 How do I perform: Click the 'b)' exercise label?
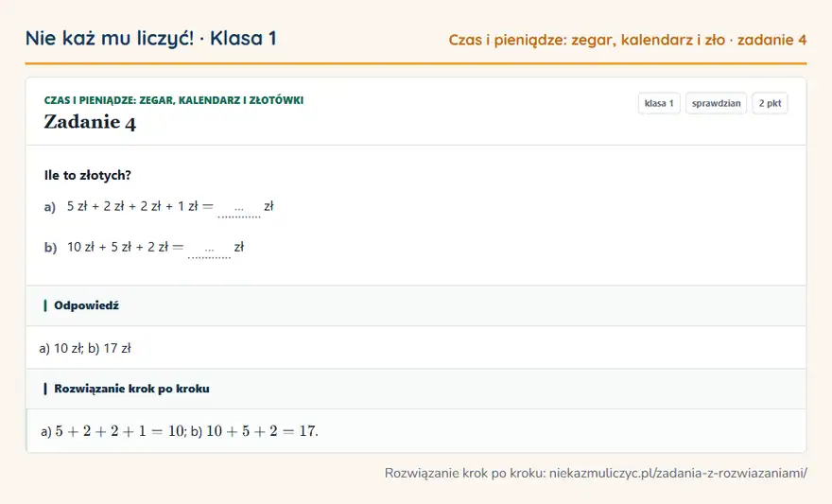[x=50, y=247]
